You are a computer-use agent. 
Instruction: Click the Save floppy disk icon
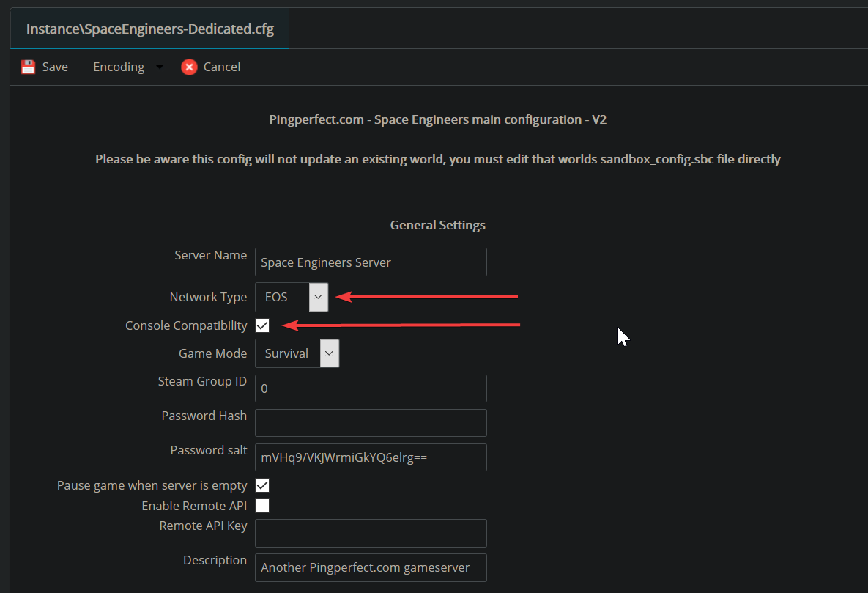point(28,67)
